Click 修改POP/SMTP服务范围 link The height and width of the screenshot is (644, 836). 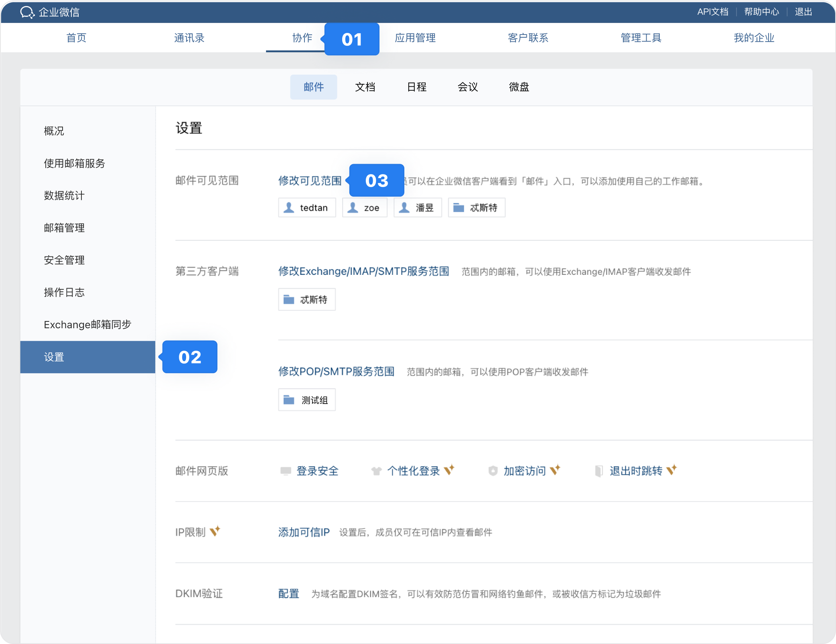coord(336,372)
